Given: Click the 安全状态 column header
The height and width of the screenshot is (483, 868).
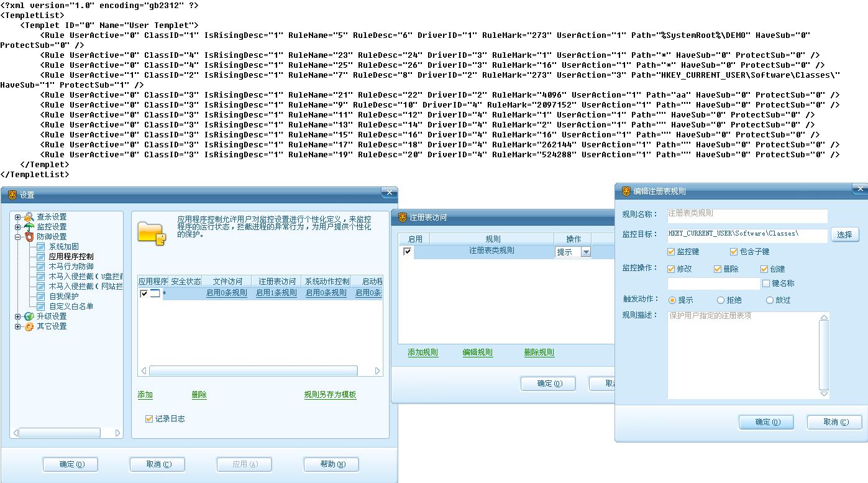Looking at the screenshot, I should click(x=186, y=282).
